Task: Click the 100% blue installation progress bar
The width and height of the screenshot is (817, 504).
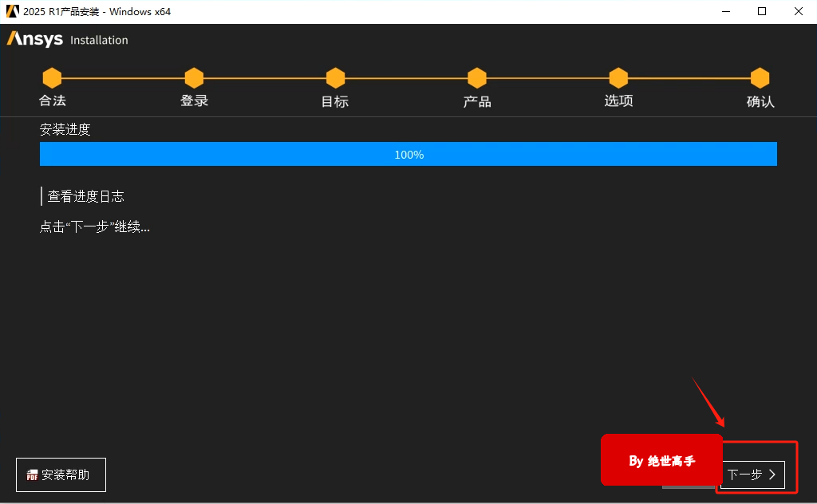Action: [x=408, y=154]
